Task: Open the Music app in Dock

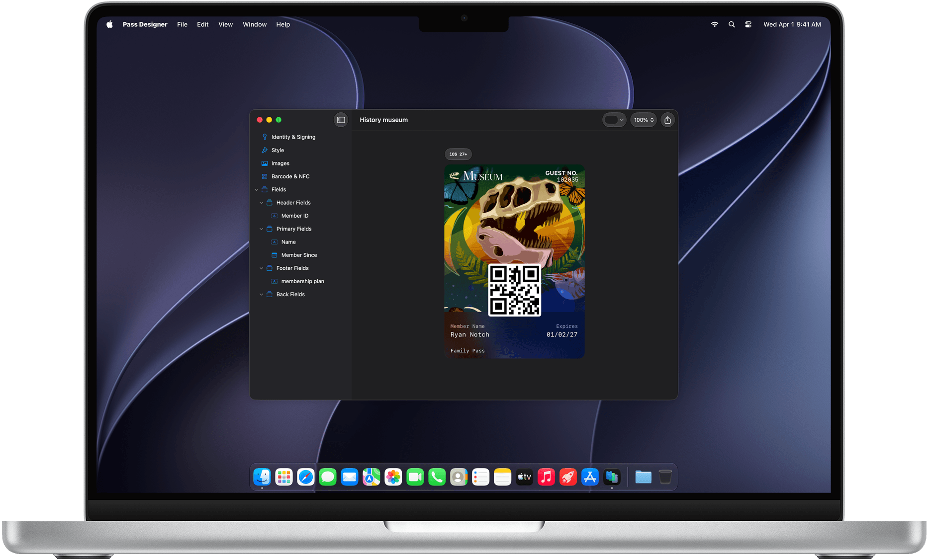Action: [x=546, y=477]
